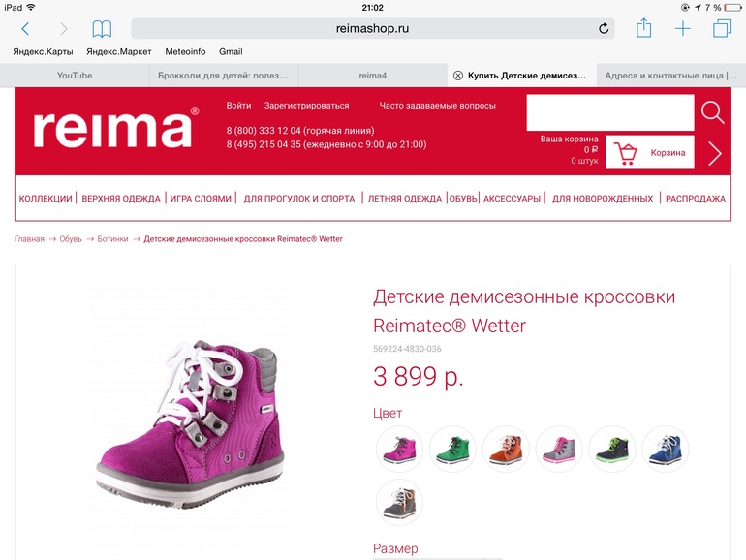
Task: Go to Ботинки breadcrumb link
Action: pyautogui.click(x=112, y=239)
